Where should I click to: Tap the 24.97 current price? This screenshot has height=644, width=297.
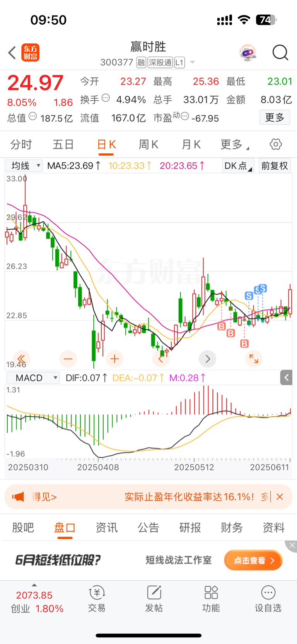click(35, 82)
